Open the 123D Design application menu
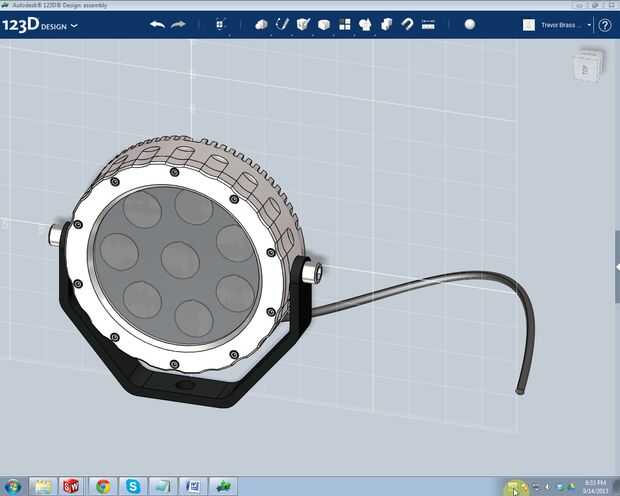Viewport: 620px width, 496px height. click(x=40, y=25)
